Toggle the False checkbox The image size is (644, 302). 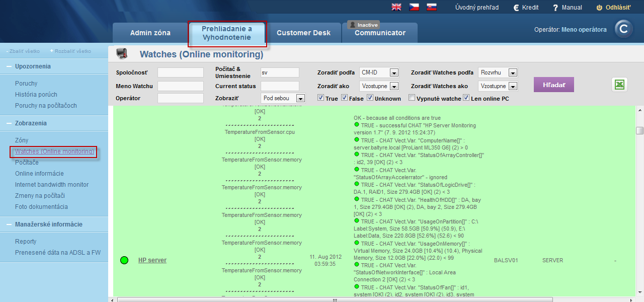tap(345, 98)
